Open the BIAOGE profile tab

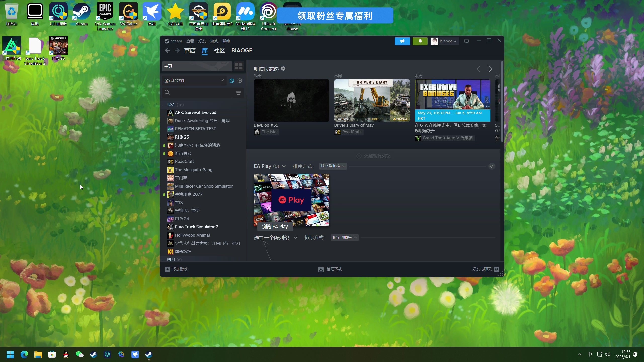pyautogui.click(x=242, y=51)
